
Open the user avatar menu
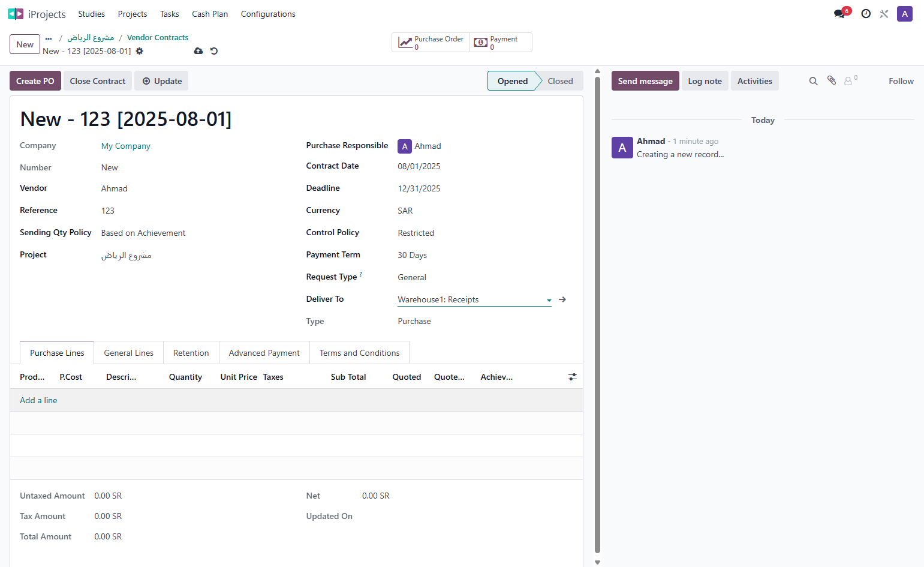905,14
